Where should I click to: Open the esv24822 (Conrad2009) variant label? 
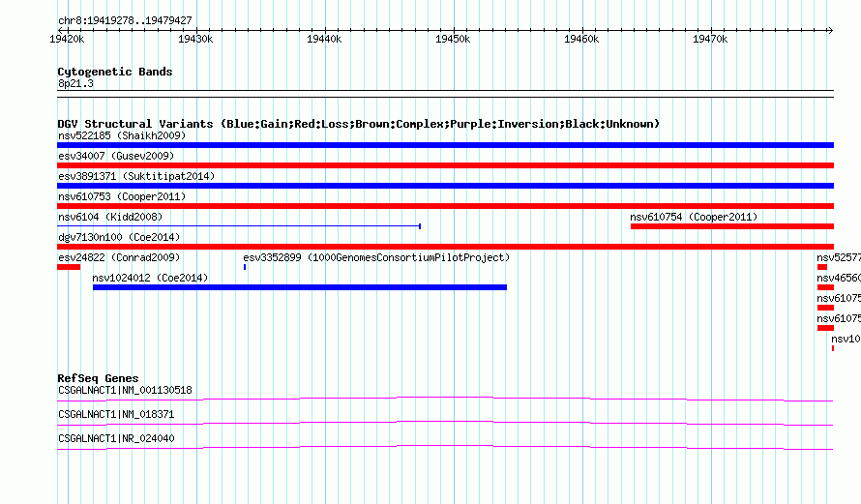point(119,257)
